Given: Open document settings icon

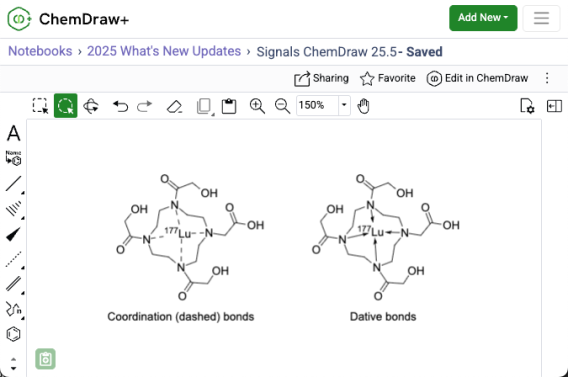Looking at the screenshot, I should click(527, 106).
